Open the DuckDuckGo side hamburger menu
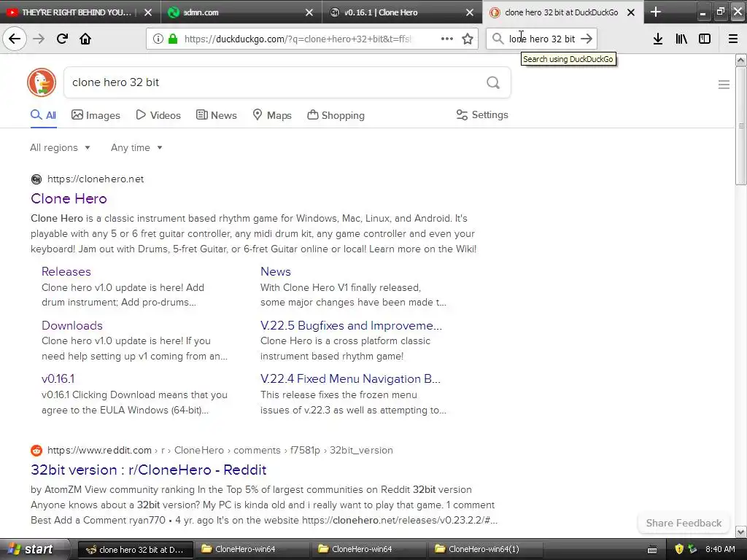Viewport: 747px width, 560px height. coord(724,85)
